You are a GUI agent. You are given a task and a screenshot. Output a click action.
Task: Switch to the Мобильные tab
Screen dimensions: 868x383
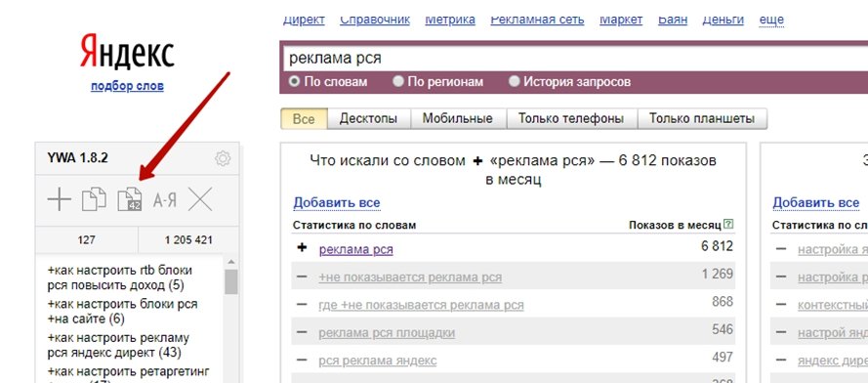click(457, 118)
